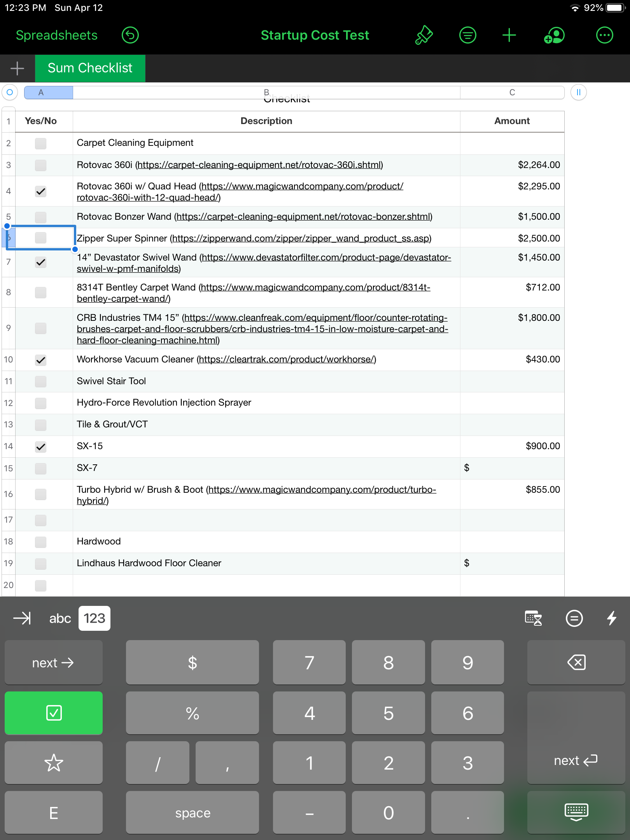
Task: Tap the plus Insert icon in toolbar
Action: coord(509,35)
